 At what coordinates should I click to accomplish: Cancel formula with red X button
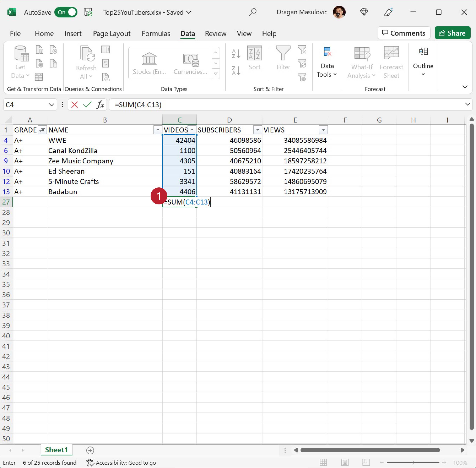pos(74,105)
